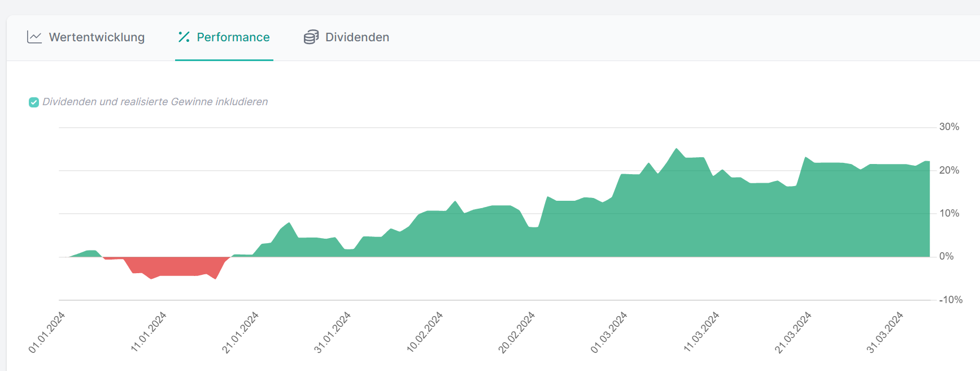Click the Wertentwicklung line chart icon

34,37
